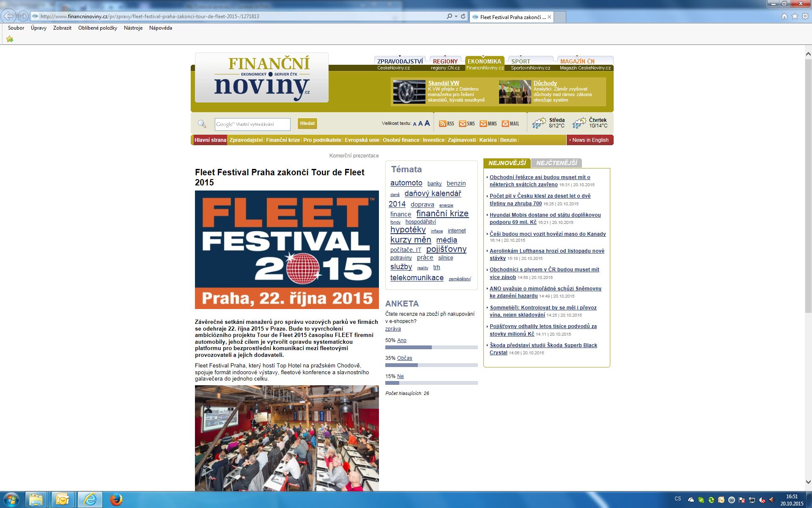This screenshot has height=508, width=812.
Task: Switch to the Sport site tab
Action: [x=530, y=64]
